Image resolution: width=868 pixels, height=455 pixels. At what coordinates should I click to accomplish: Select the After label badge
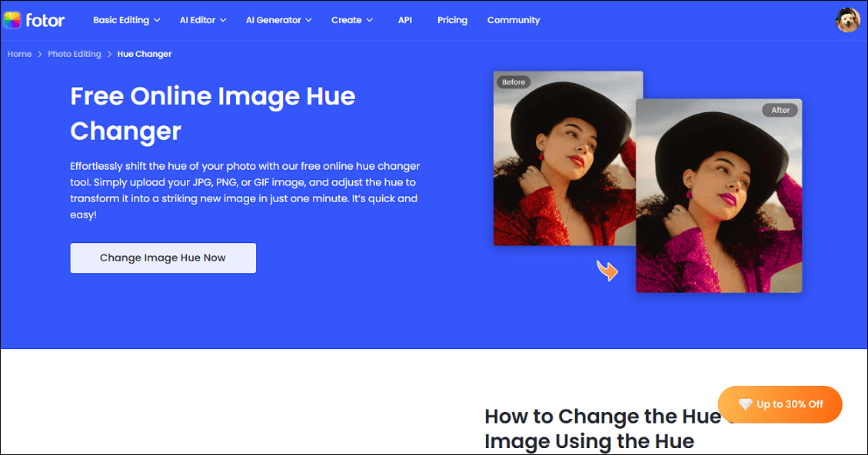780,110
